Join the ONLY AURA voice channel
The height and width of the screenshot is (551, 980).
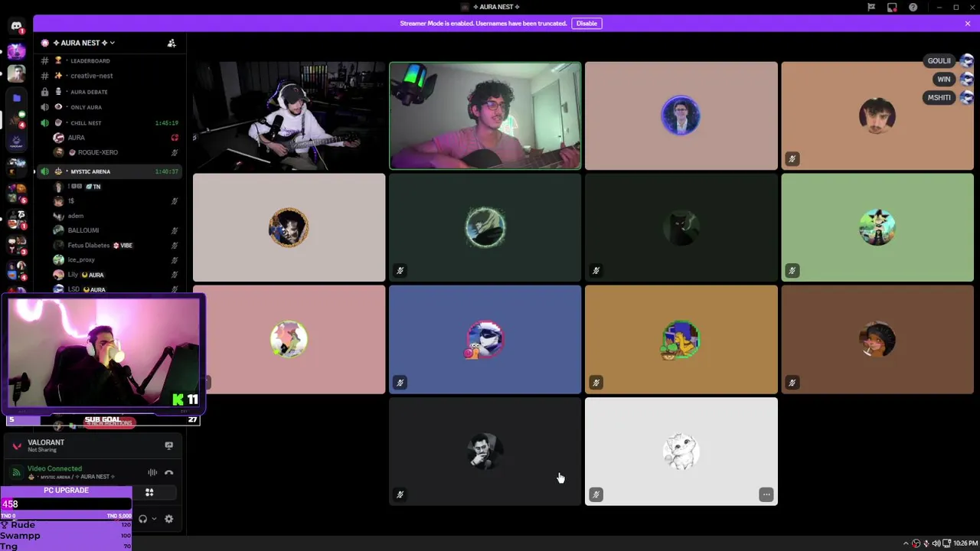109,107
